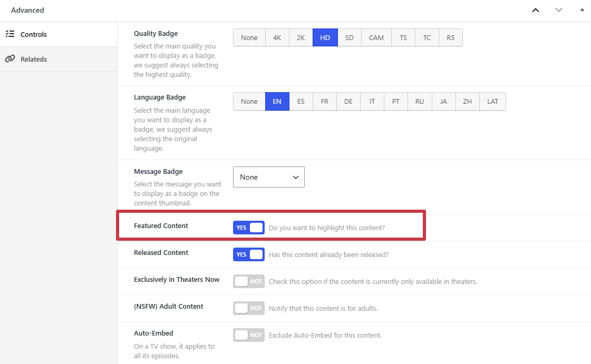Click the Advanced panel title
Image resolution: width=591 pixels, height=364 pixels.
click(x=27, y=10)
